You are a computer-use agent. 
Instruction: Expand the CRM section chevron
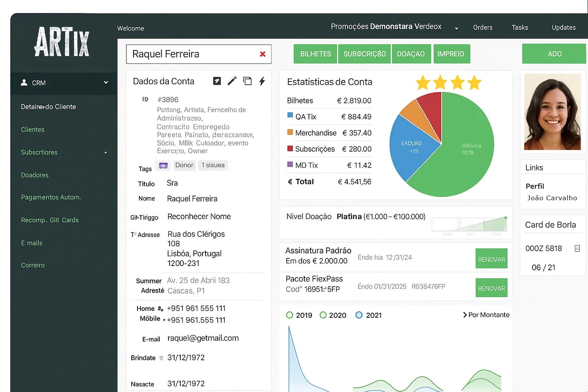coord(106,82)
